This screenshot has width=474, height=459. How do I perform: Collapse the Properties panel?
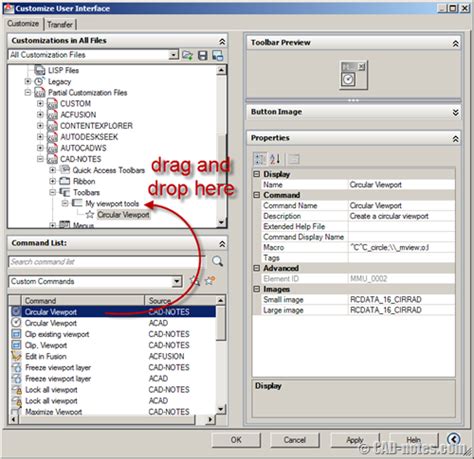point(455,139)
